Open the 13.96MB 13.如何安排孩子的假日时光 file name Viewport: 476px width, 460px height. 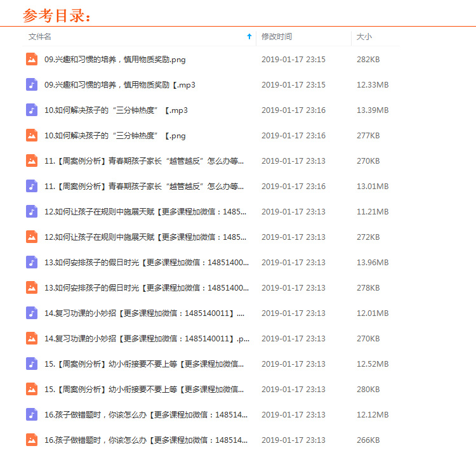click(x=147, y=262)
